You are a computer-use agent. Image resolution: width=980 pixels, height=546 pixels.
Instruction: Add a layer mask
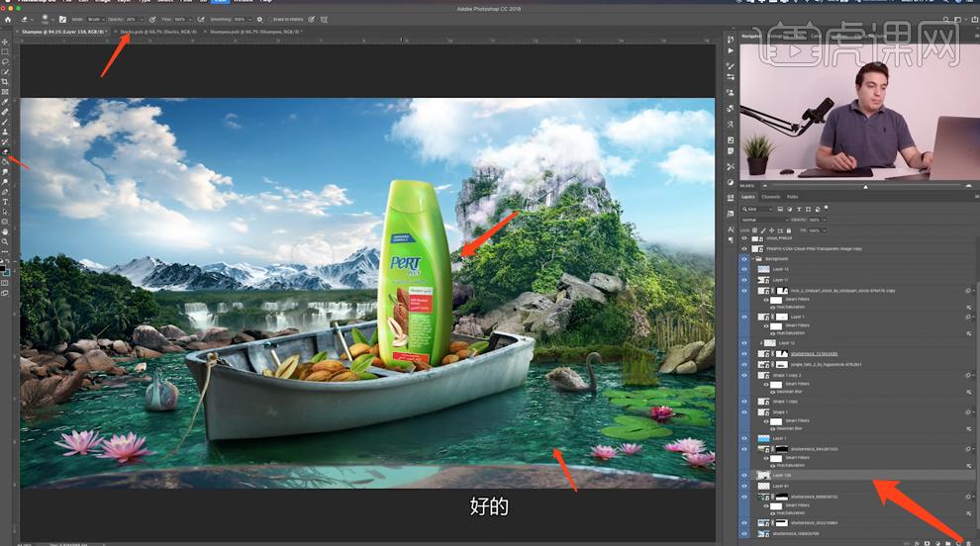tap(927, 543)
